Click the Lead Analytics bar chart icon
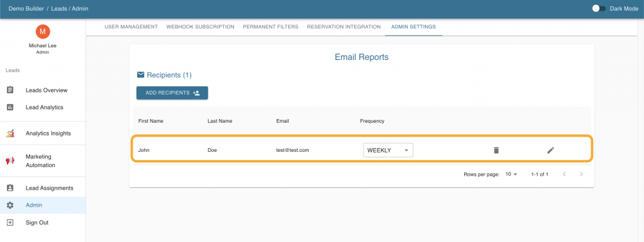This screenshot has width=644, height=242. point(10,107)
